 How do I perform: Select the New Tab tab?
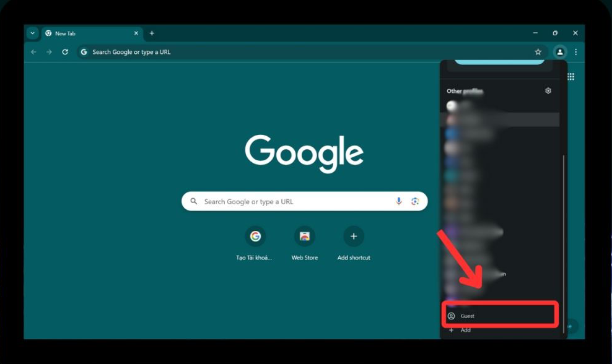pyautogui.click(x=92, y=33)
